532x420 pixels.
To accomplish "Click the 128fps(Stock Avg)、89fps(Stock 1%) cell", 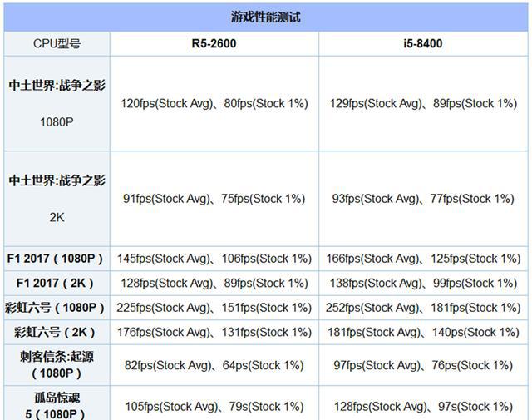I will (x=214, y=283).
